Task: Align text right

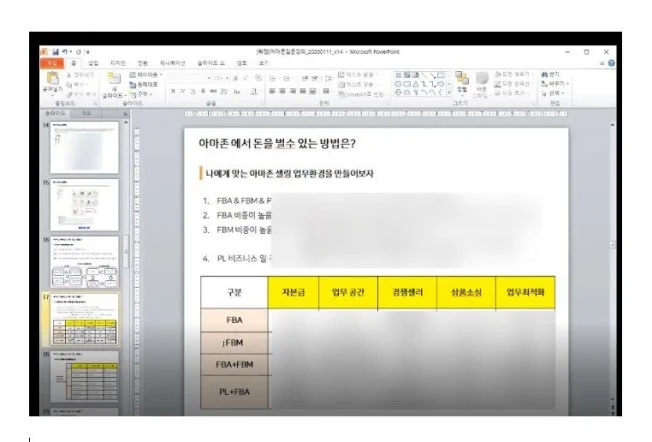Action: pyautogui.click(x=293, y=91)
